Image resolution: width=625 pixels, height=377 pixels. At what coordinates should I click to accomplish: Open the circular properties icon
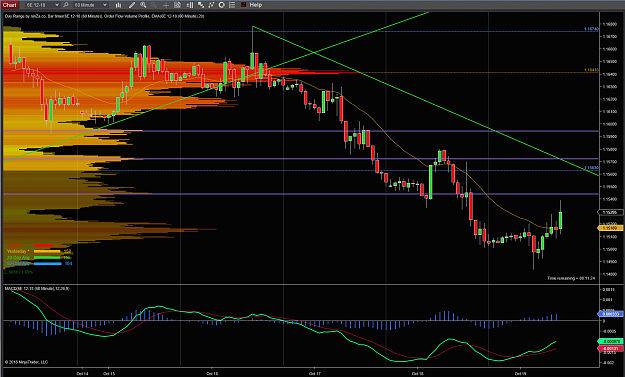point(222,5)
